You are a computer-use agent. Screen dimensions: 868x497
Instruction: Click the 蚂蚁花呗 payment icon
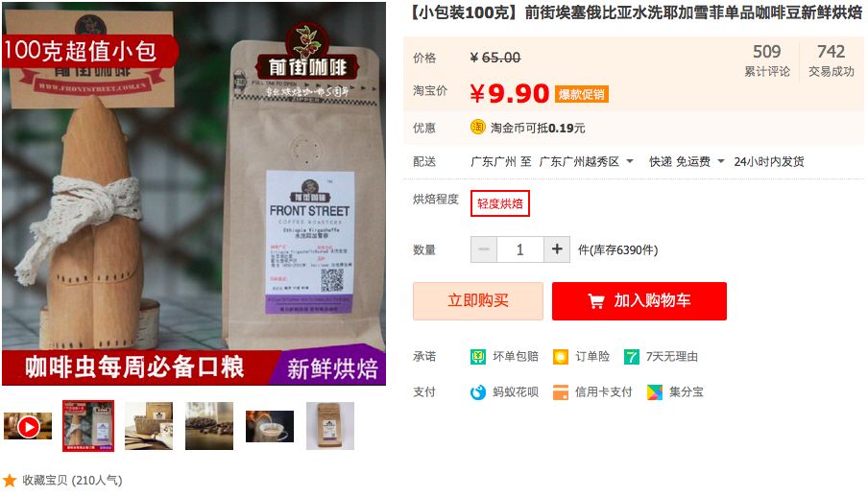[x=478, y=392]
